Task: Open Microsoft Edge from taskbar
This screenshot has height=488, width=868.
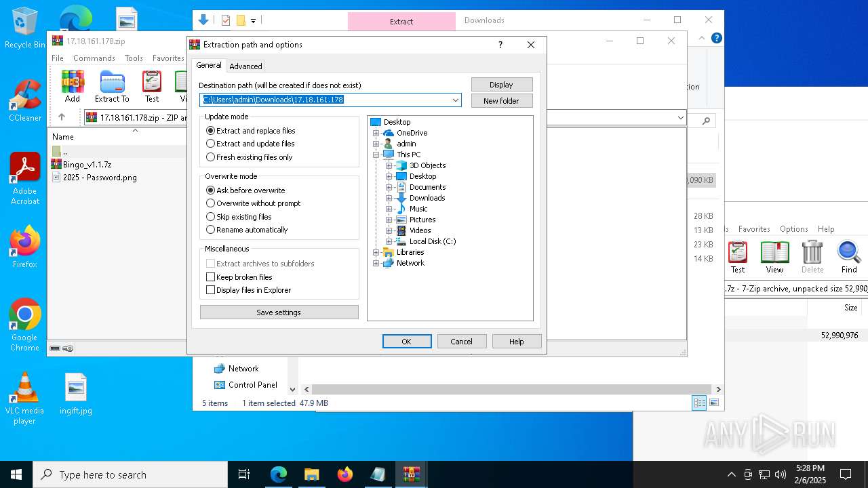Action: tap(279, 474)
